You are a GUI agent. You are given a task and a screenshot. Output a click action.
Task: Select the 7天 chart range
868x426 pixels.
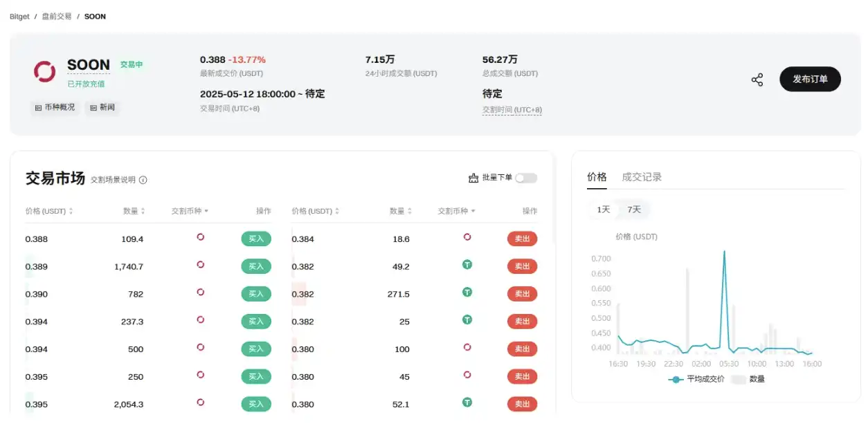pos(634,210)
